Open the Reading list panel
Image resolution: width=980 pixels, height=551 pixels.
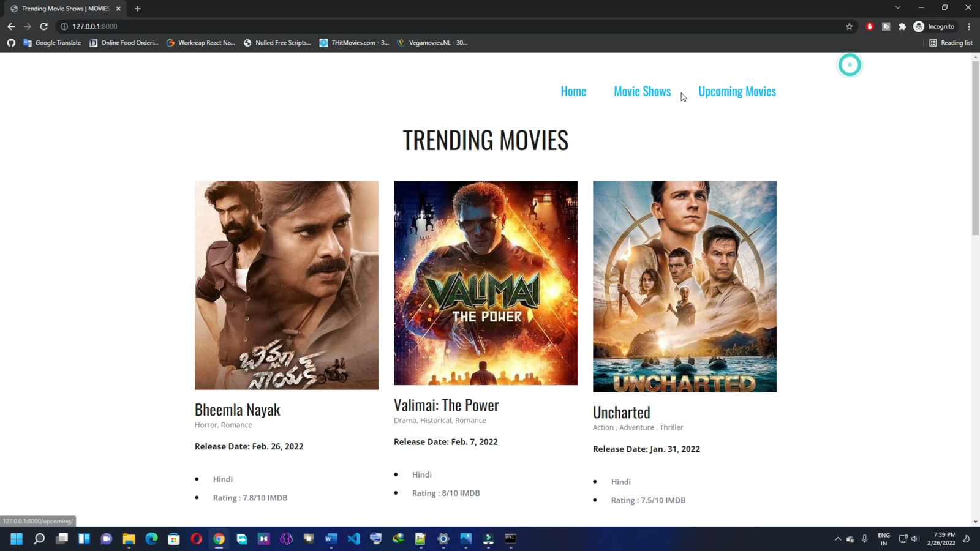pyautogui.click(x=951, y=43)
